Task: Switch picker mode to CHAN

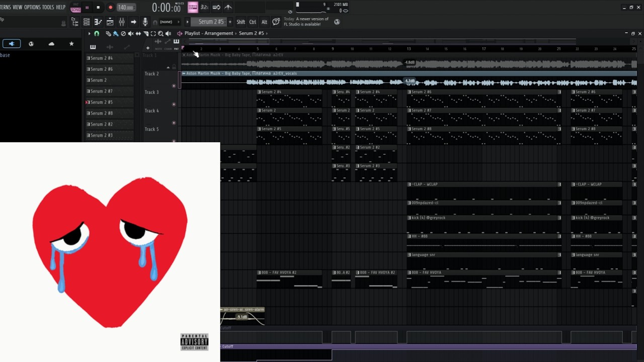Action: click(x=168, y=49)
